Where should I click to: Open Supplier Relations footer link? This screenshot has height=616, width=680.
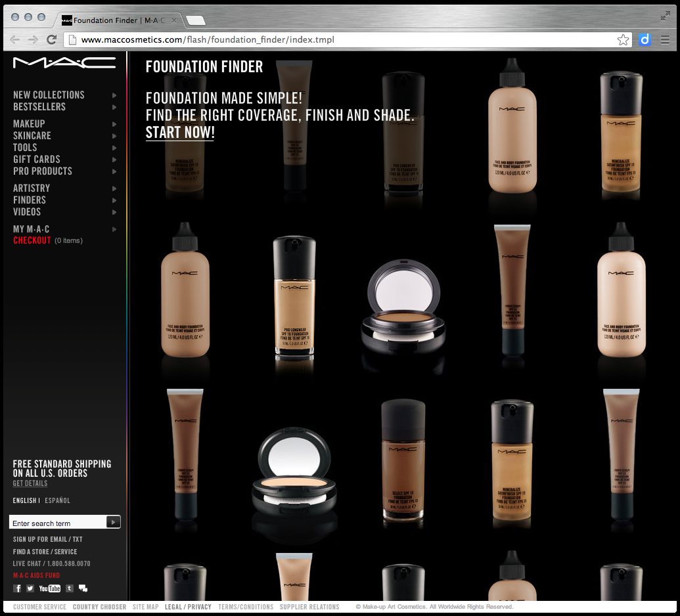tap(309, 607)
